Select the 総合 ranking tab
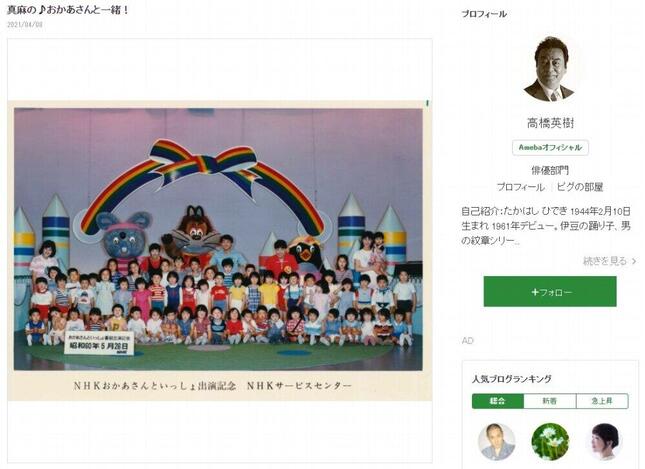Image resolution: width=645 pixels, height=469 pixels. (498, 401)
